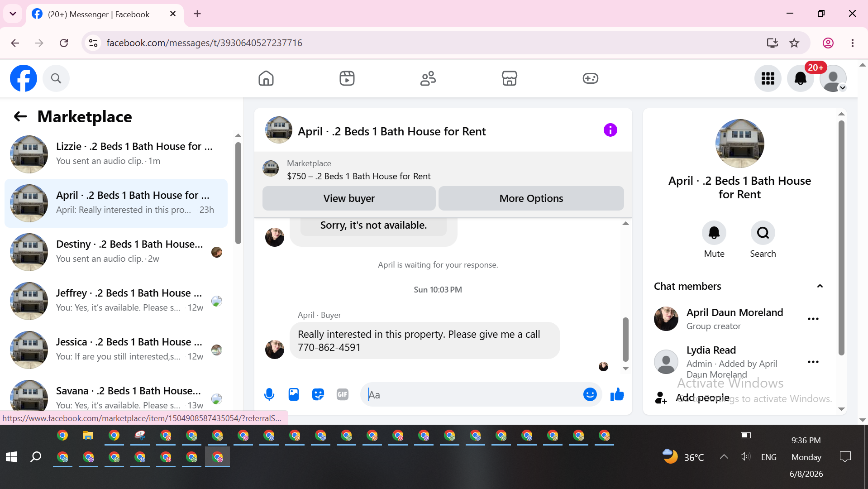The height and width of the screenshot is (489, 868).
Task: Open Chrome profile icon
Action: point(828,43)
